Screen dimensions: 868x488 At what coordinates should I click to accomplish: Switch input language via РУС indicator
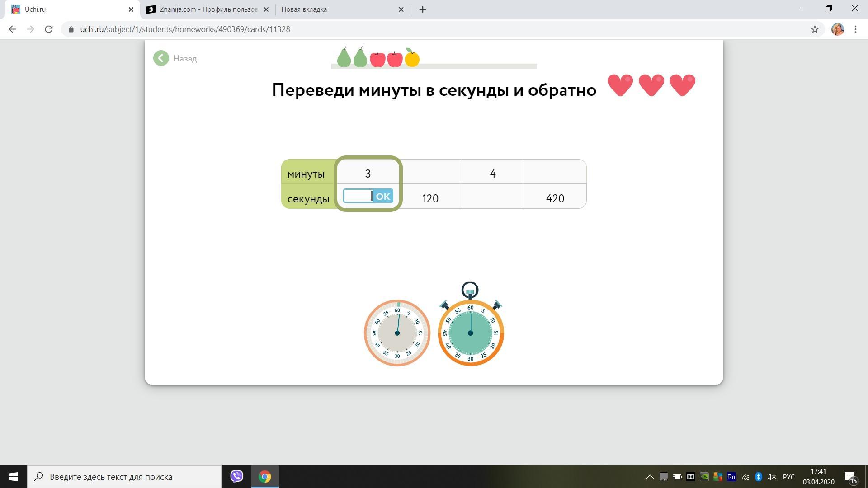789,477
